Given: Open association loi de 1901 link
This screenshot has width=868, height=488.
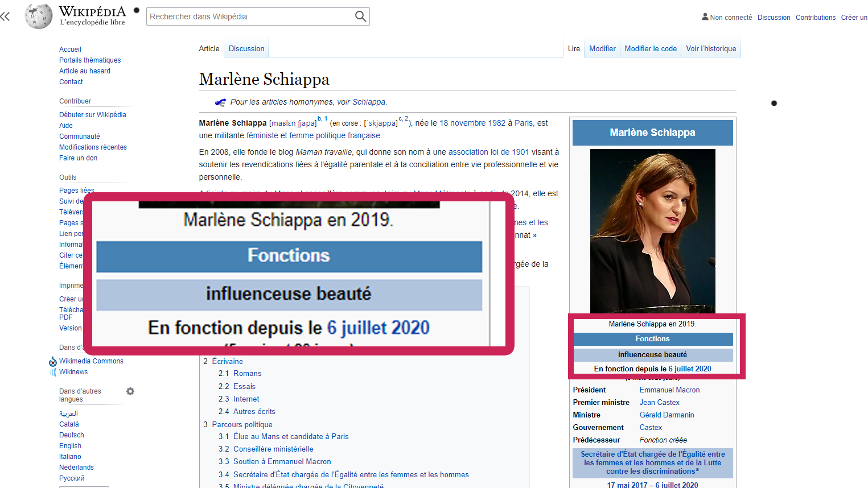Looking at the screenshot, I should click(x=489, y=152).
